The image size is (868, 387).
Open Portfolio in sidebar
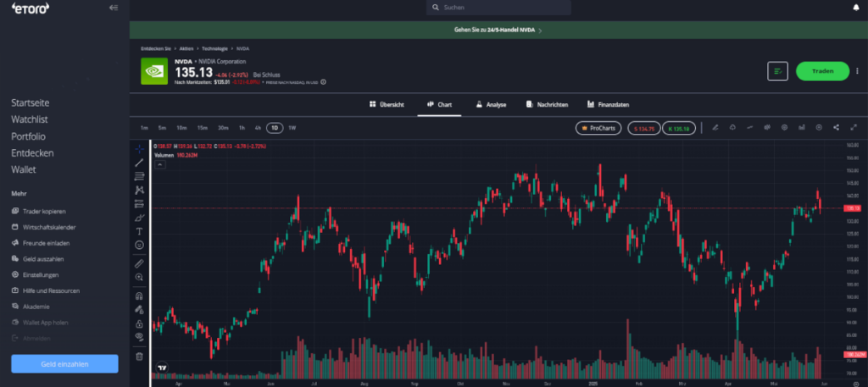[28, 136]
